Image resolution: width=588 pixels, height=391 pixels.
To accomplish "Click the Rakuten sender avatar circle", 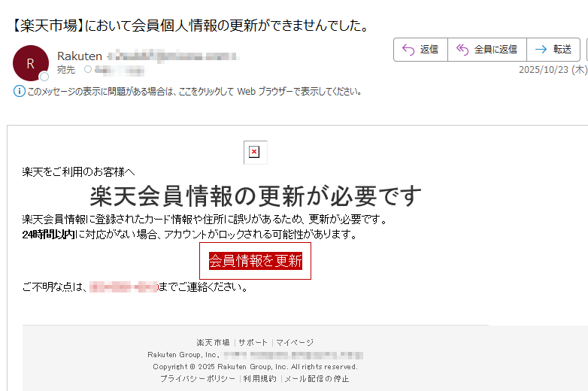I will coord(31,63).
